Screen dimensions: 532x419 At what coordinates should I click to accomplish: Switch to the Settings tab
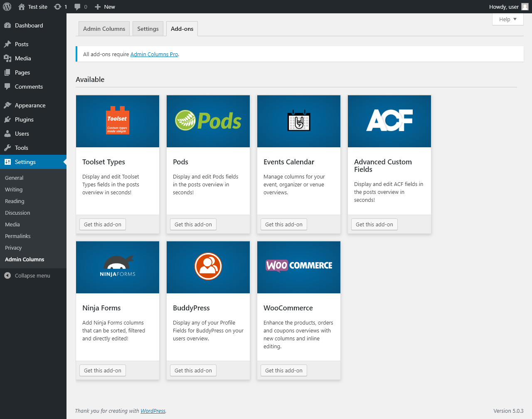pos(148,29)
